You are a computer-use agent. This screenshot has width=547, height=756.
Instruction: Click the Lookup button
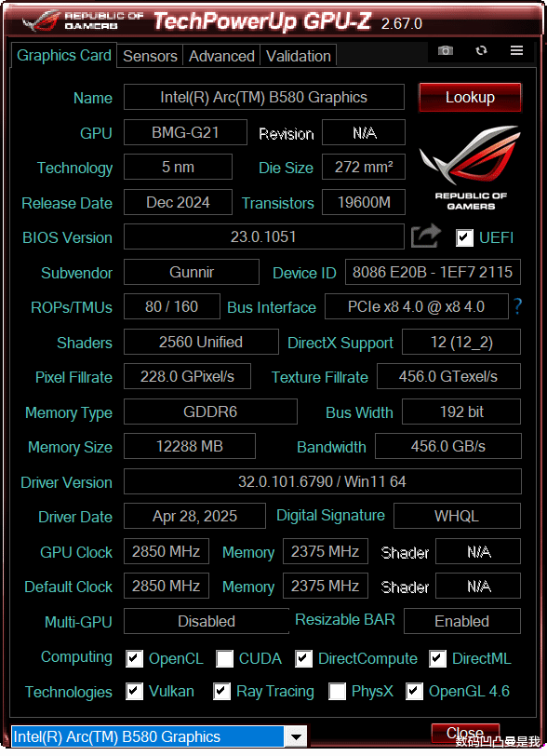(x=470, y=98)
